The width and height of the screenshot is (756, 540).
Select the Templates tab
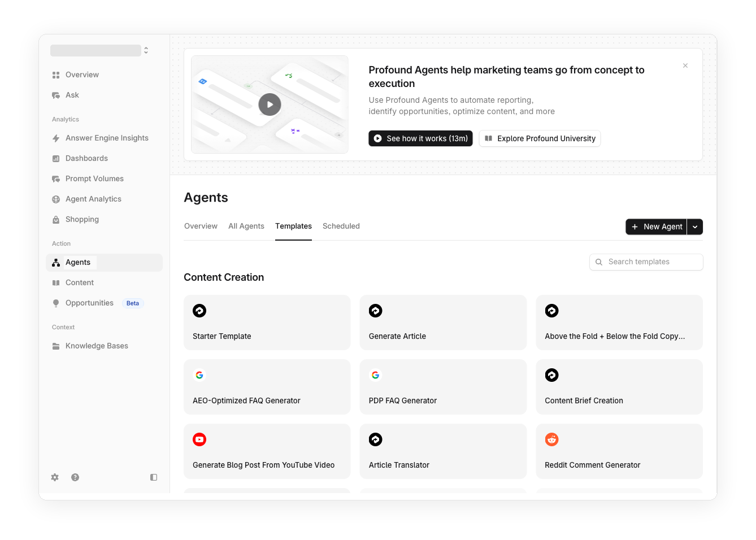pyautogui.click(x=293, y=226)
